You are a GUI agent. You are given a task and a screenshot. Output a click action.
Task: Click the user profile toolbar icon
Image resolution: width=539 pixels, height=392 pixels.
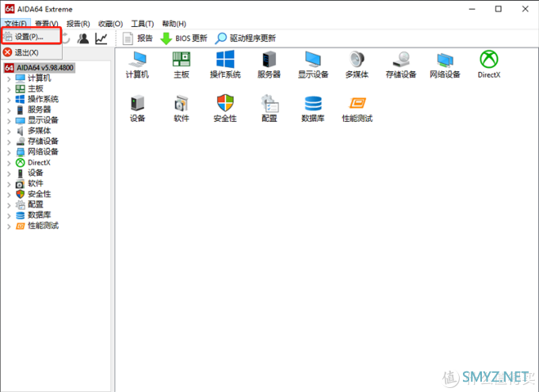click(x=83, y=38)
